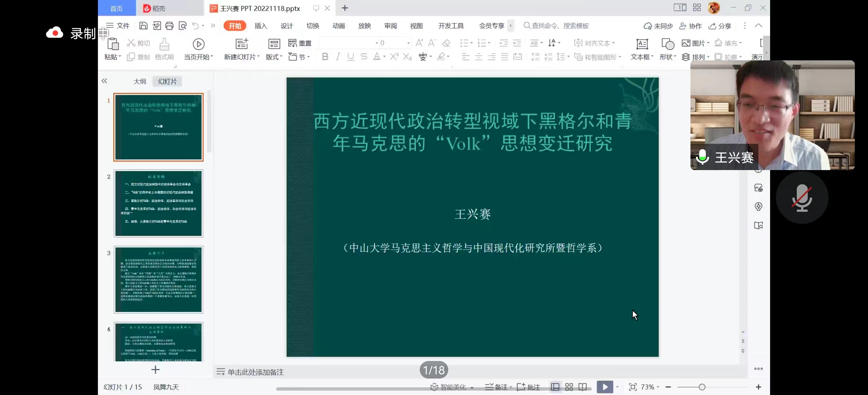Click the Undo arrow icon
868x395 pixels.
(195, 26)
